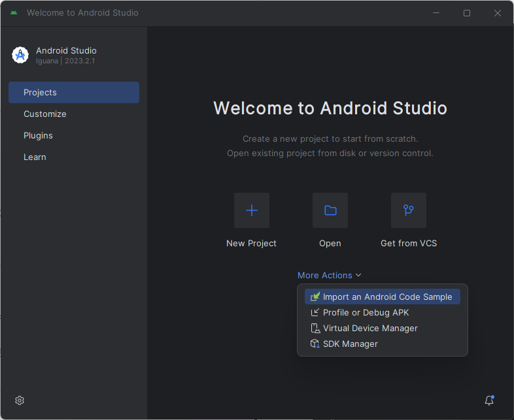This screenshot has width=514, height=420.
Task: Show notifications with the bell icon
Action: click(x=489, y=400)
